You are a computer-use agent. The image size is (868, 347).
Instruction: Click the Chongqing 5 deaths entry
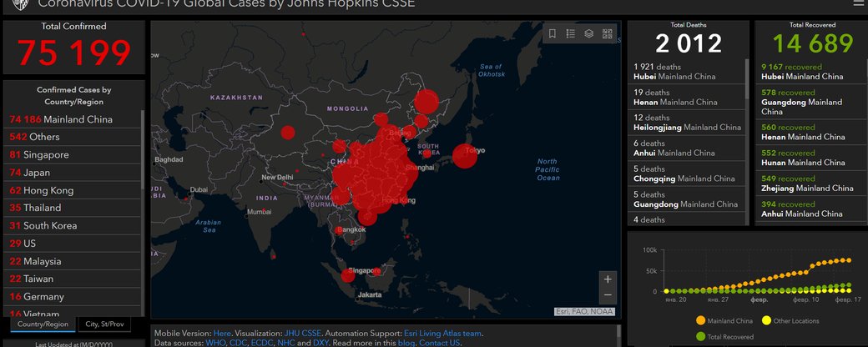tap(686, 173)
